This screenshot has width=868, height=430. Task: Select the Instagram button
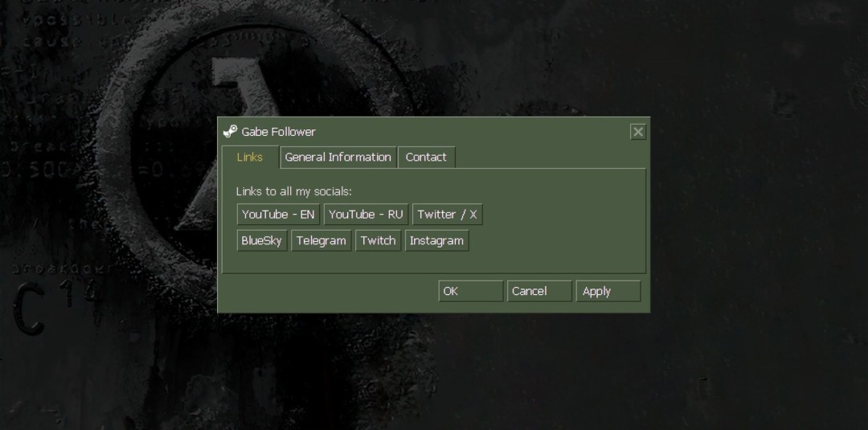pos(436,241)
